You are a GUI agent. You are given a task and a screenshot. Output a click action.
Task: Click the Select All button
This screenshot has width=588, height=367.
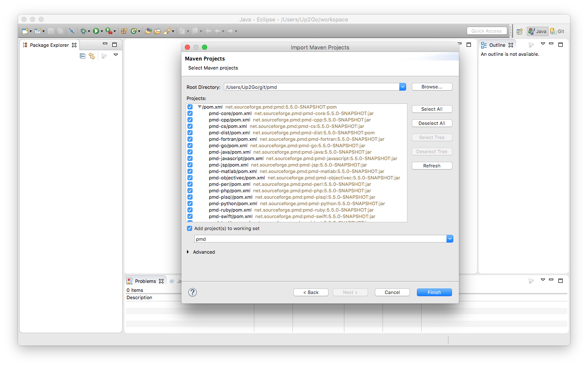pos(432,109)
